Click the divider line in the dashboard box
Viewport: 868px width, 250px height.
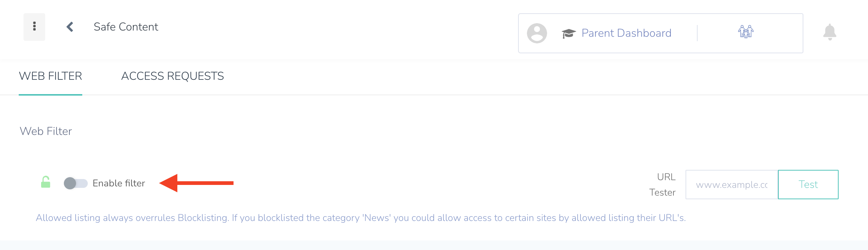click(697, 33)
